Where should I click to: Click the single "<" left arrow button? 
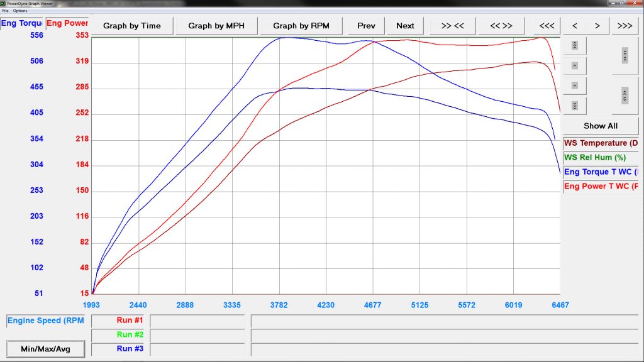click(575, 26)
